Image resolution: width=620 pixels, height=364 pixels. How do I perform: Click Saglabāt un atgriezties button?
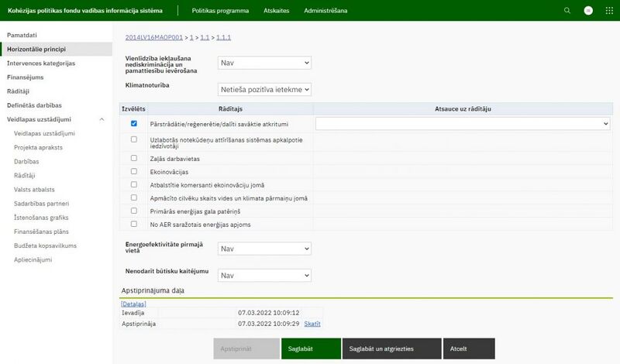click(392, 349)
